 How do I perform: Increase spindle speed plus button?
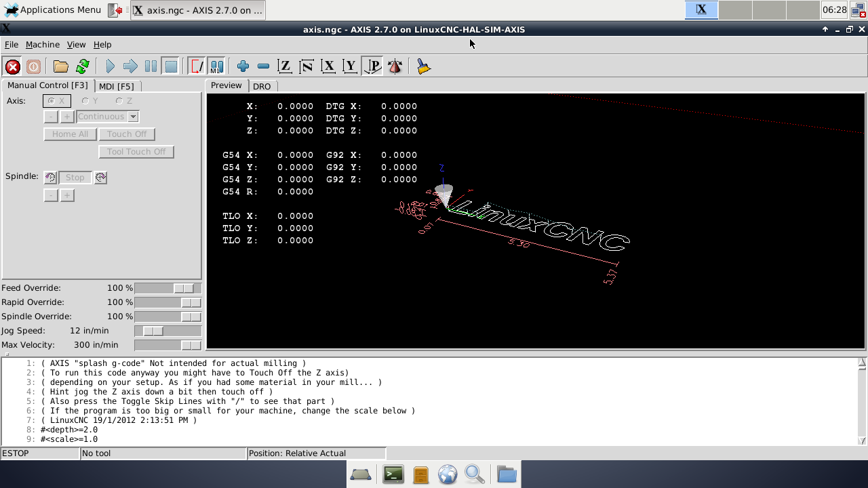[x=66, y=195]
